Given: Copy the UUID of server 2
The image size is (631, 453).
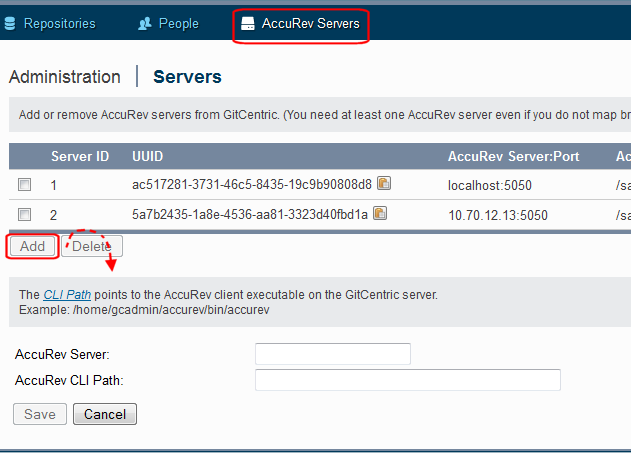Looking at the screenshot, I should [x=380, y=213].
